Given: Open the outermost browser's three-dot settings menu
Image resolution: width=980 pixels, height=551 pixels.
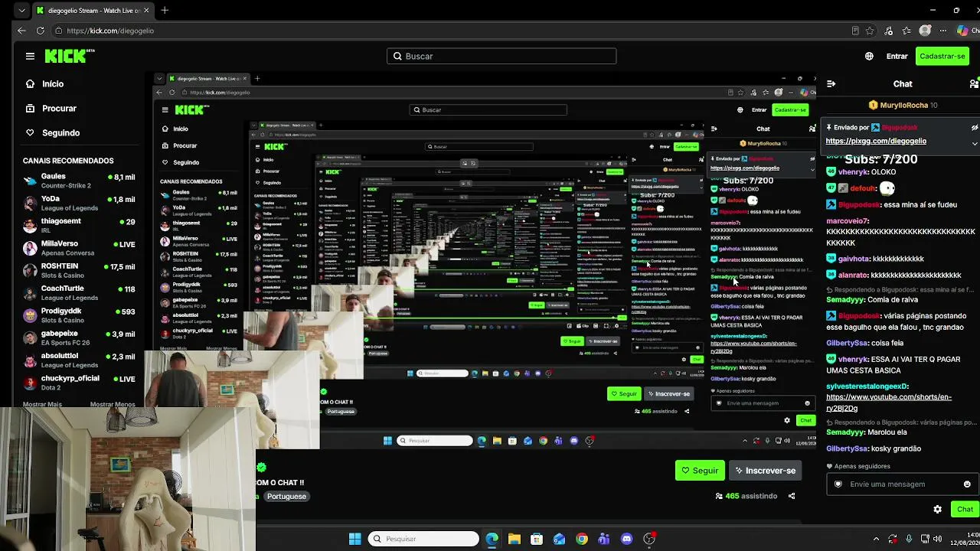Looking at the screenshot, I should [x=943, y=31].
